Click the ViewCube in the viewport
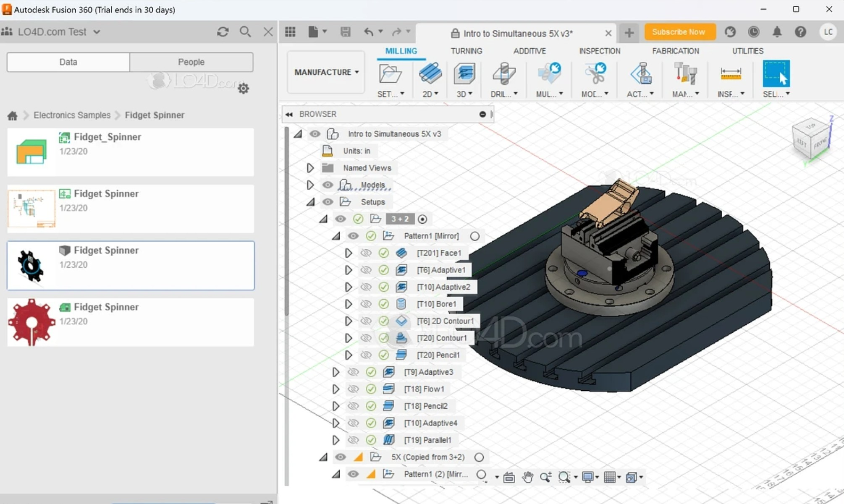 811,139
